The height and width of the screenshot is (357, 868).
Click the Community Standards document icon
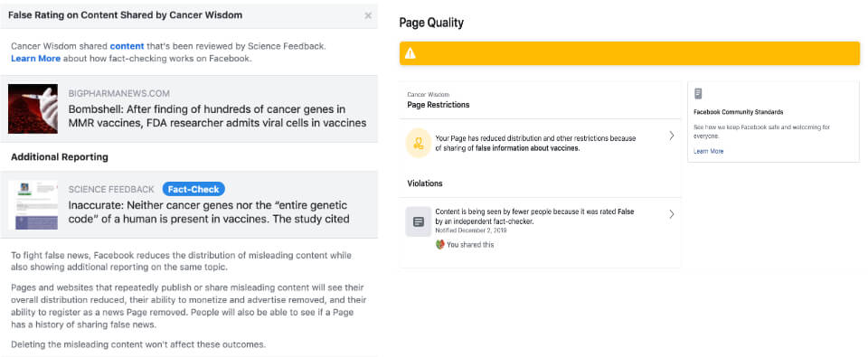698,93
